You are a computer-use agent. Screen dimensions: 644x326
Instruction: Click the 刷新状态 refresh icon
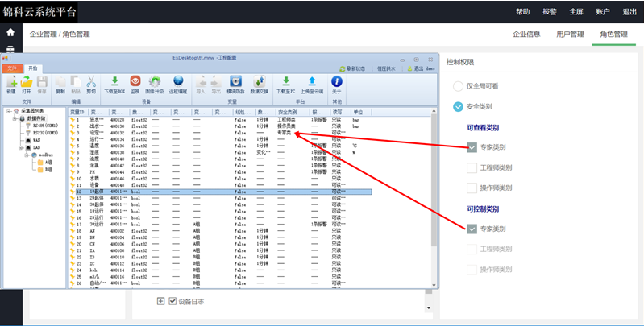pyautogui.click(x=343, y=69)
